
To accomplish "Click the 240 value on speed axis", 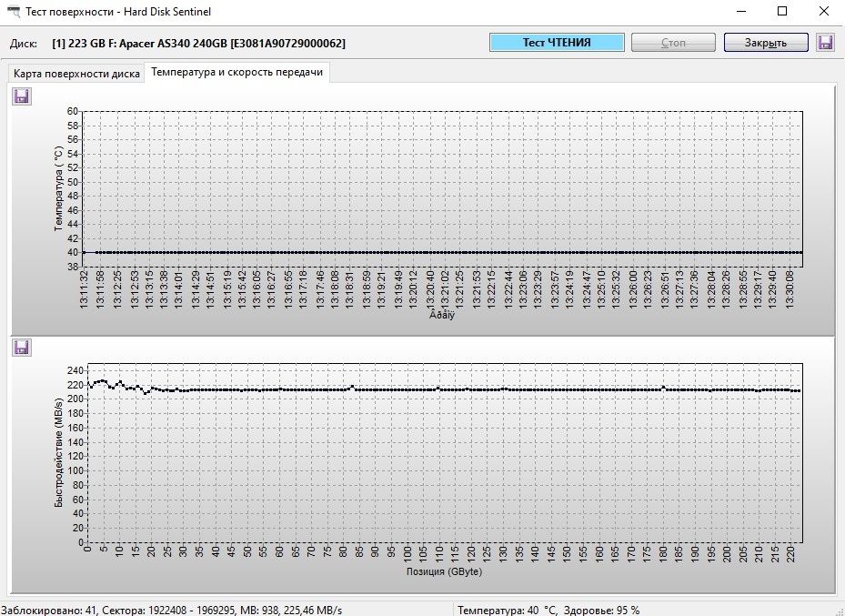I will (75, 371).
